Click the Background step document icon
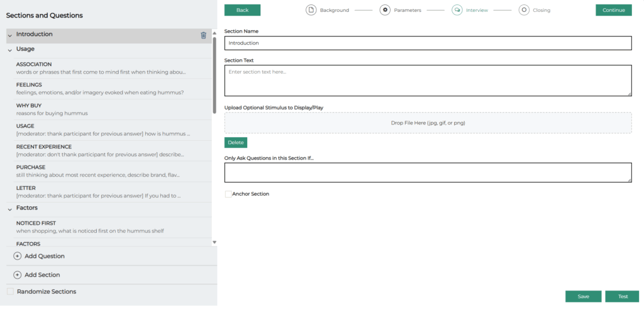The image size is (644, 312). (311, 10)
